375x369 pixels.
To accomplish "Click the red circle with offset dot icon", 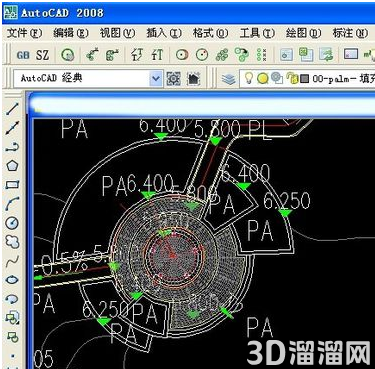I will tap(202, 55).
